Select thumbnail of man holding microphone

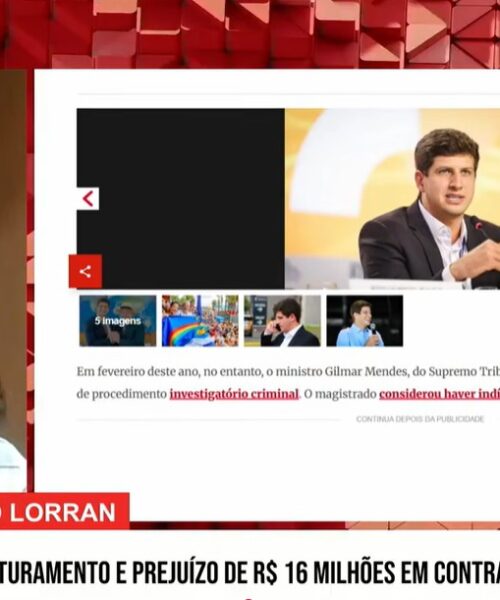click(x=365, y=321)
